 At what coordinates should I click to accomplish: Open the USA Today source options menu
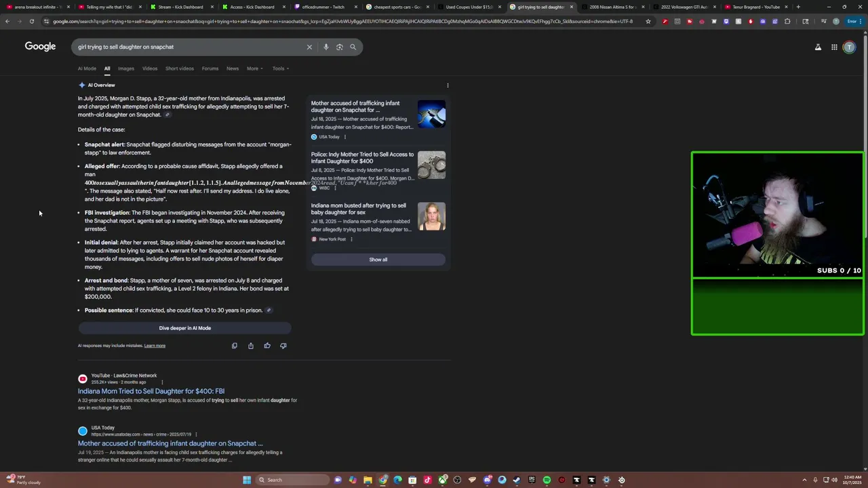tap(345, 137)
